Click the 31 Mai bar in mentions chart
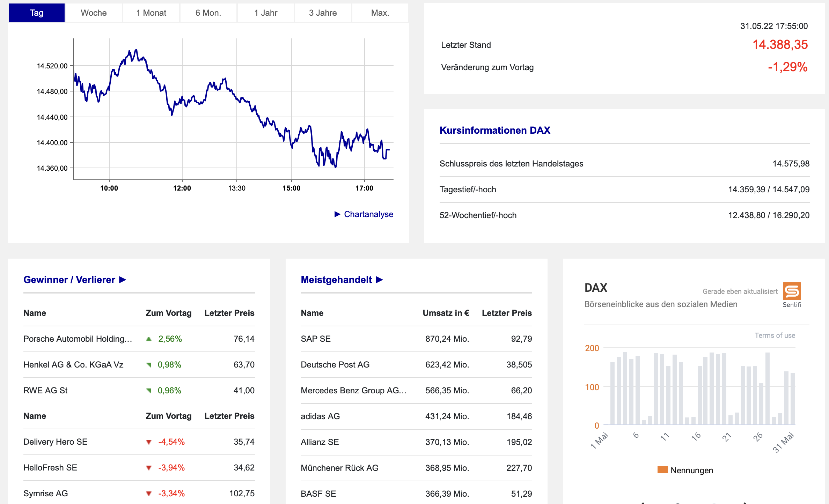The image size is (829, 504). click(x=793, y=398)
